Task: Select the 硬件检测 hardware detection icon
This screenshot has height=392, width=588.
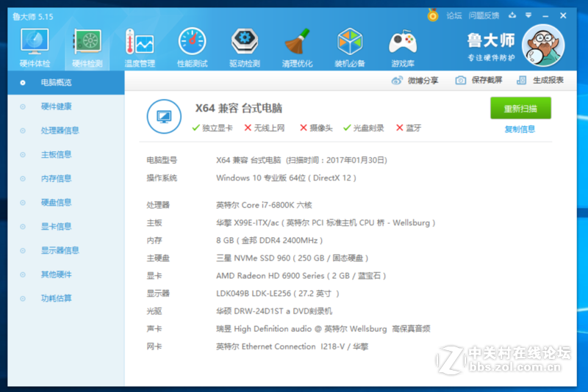Action: click(87, 48)
